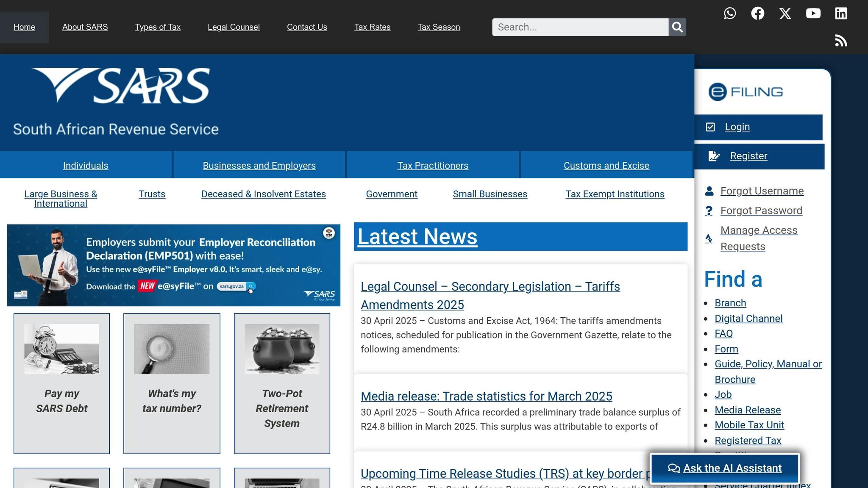Open the SARS Facebook page icon
Screen dimensions: 868x488
pyautogui.click(x=758, y=14)
